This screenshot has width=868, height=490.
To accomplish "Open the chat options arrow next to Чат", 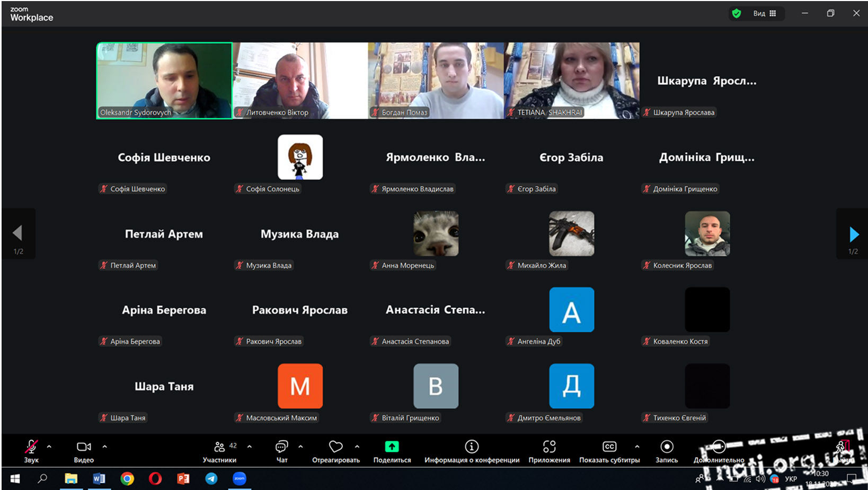I will pos(300,447).
